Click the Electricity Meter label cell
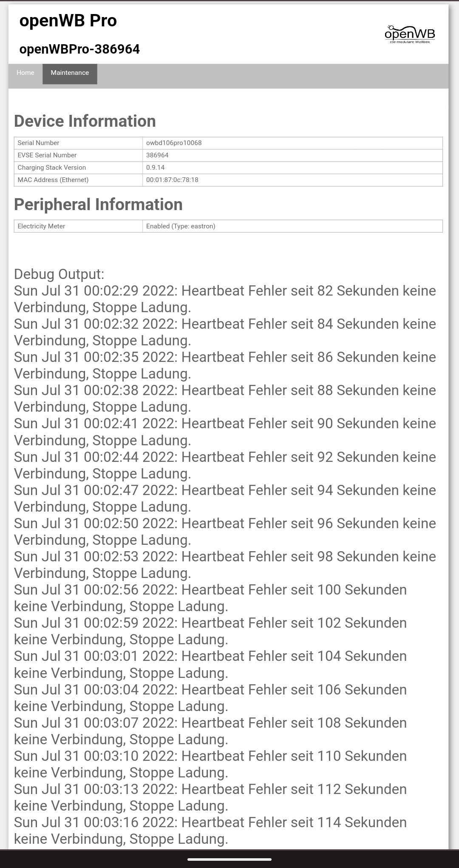The width and height of the screenshot is (459, 868). [41, 226]
